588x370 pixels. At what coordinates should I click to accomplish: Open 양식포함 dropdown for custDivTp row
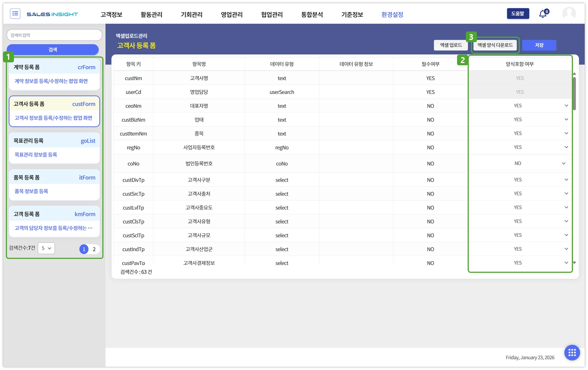(520, 180)
